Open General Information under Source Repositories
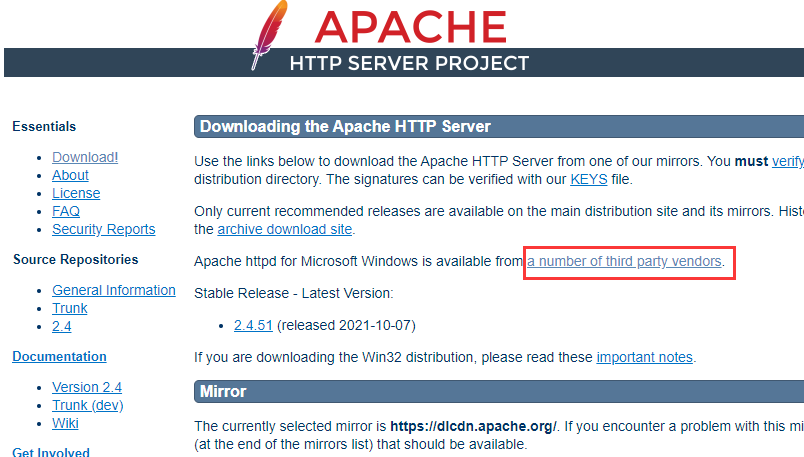This screenshot has width=804, height=457. coord(114,290)
